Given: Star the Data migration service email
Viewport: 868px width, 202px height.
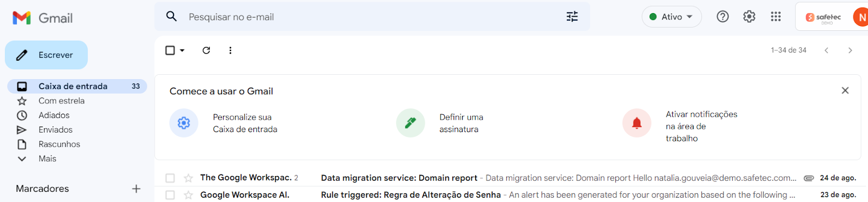Looking at the screenshot, I should pyautogui.click(x=188, y=178).
